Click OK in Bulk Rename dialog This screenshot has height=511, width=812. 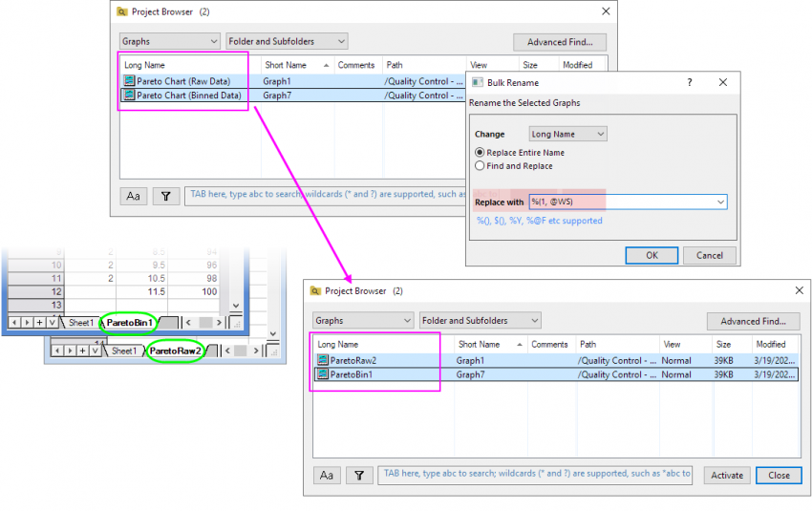pyautogui.click(x=652, y=255)
